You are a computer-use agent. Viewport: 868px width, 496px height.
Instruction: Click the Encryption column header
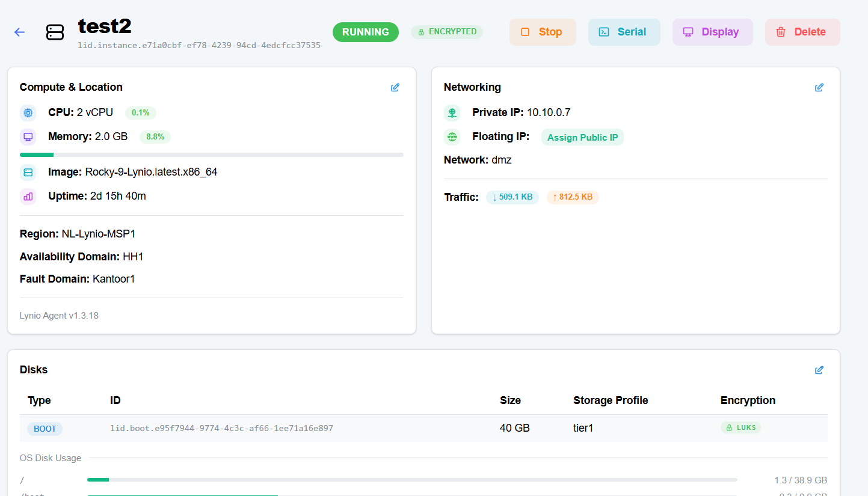pos(748,400)
